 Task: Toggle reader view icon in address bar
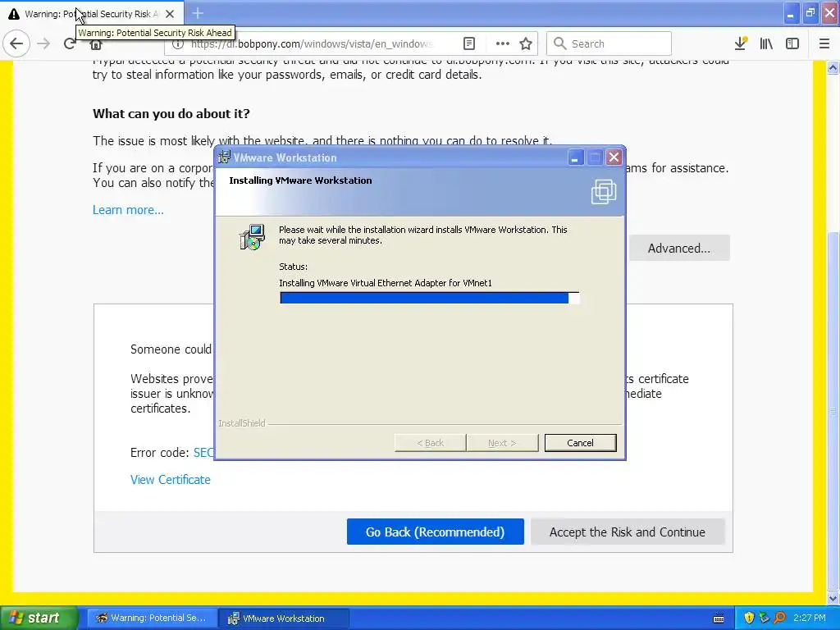(468, 43)
